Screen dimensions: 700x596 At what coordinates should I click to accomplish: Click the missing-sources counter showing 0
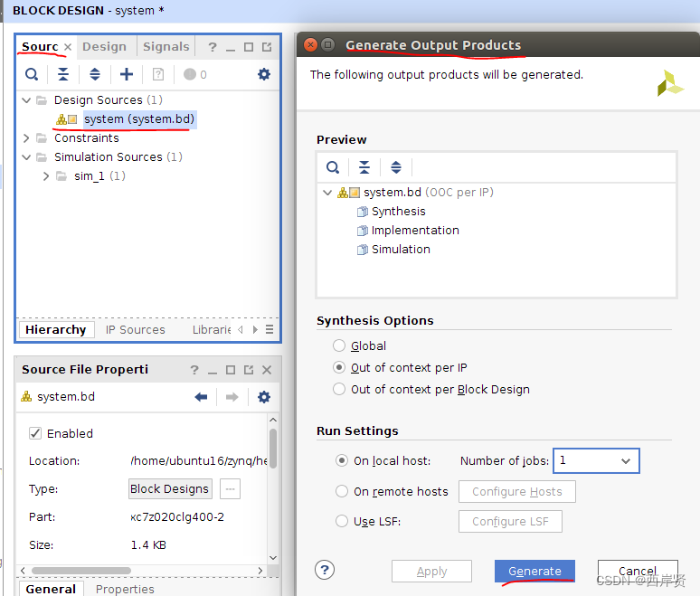pyautogui.click(x=195, y=74)
